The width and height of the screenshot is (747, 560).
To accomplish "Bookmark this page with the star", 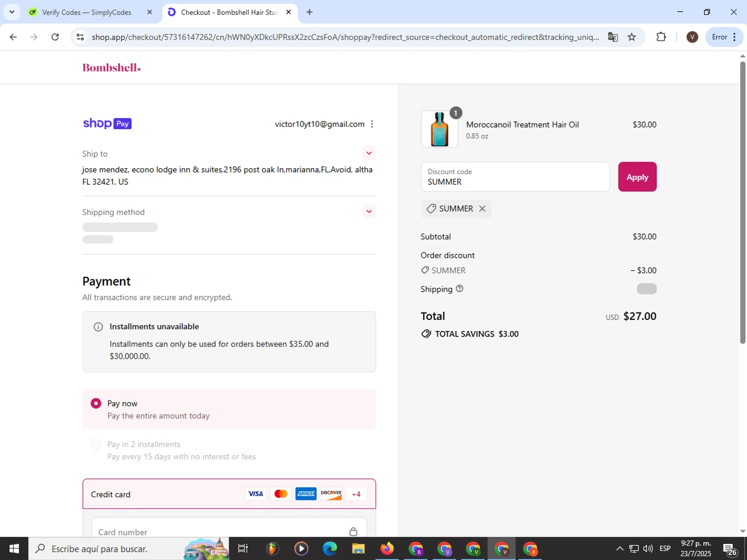I will [x=631, y=37].
